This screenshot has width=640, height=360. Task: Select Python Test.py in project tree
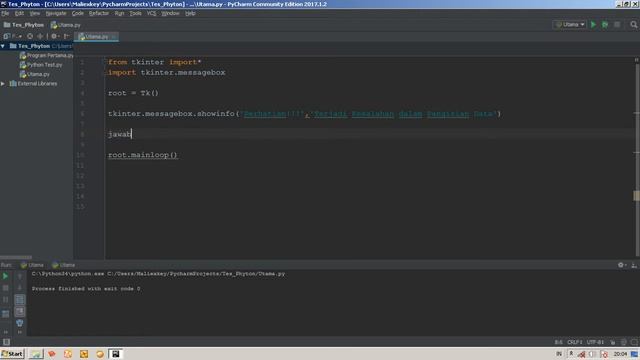click(x=41, y=65)
